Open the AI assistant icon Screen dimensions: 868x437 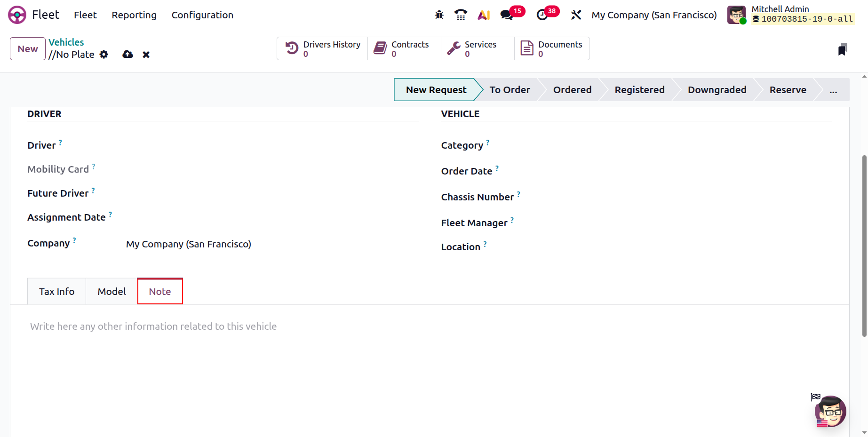click(484, 15)
